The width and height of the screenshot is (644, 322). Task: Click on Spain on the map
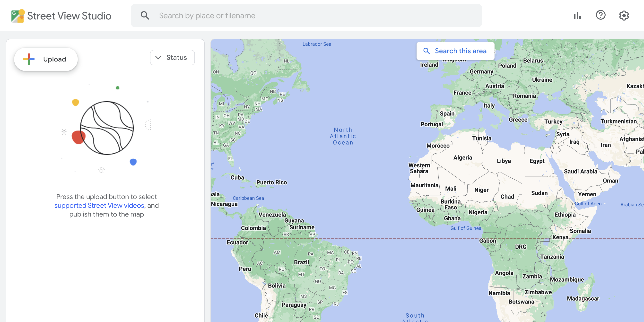447,113
